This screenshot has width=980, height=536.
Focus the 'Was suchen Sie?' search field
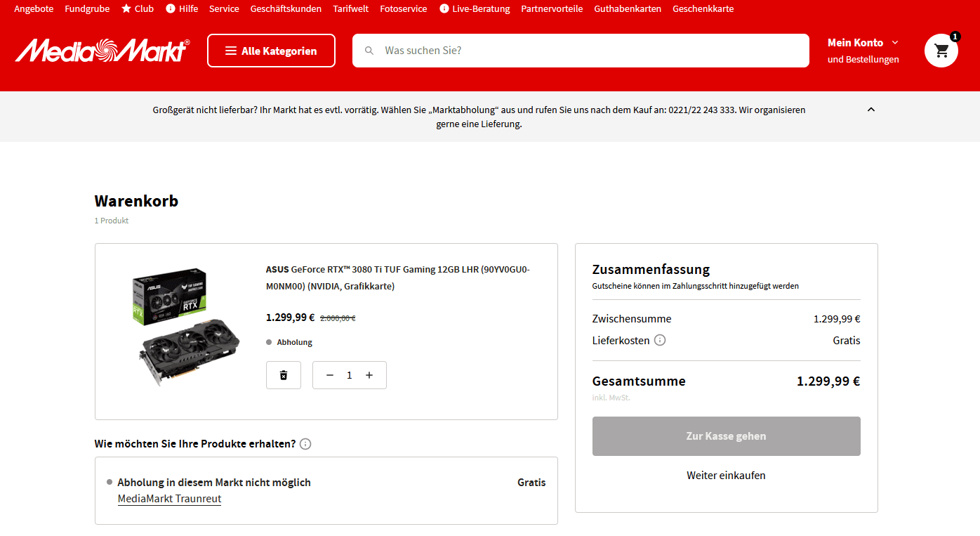[x=581, y=51]
